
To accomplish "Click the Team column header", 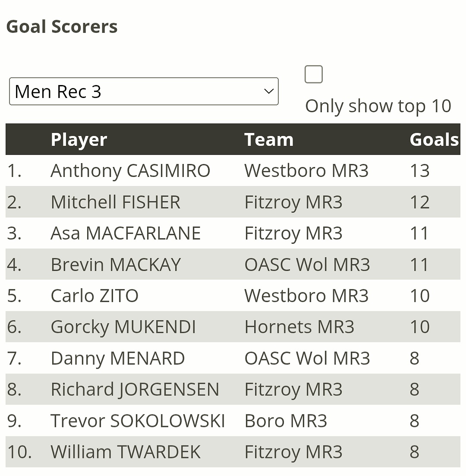I will (268, 140).
